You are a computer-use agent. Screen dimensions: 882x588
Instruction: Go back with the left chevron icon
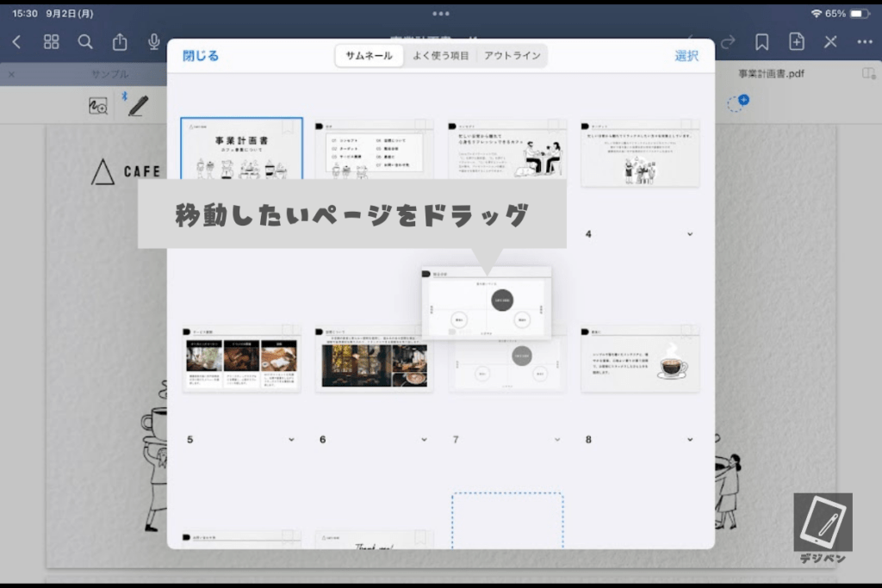[17, 42]
